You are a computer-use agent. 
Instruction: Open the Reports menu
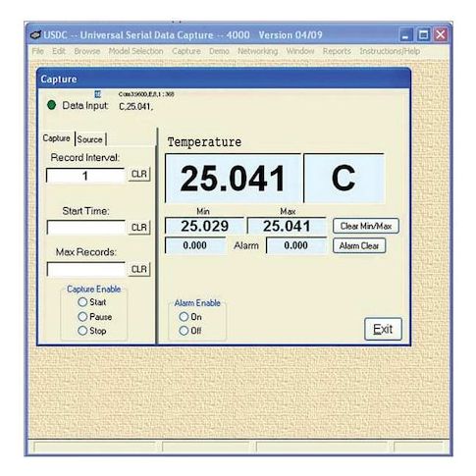(x=337, y=51)
